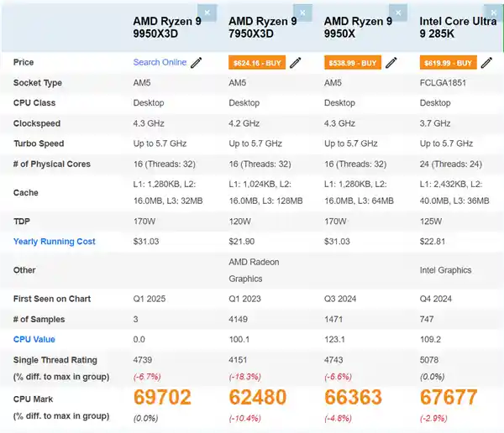Select the CPU Mark score 67677
Viewport: 504px width, 433px height.
tap(449, 398)
